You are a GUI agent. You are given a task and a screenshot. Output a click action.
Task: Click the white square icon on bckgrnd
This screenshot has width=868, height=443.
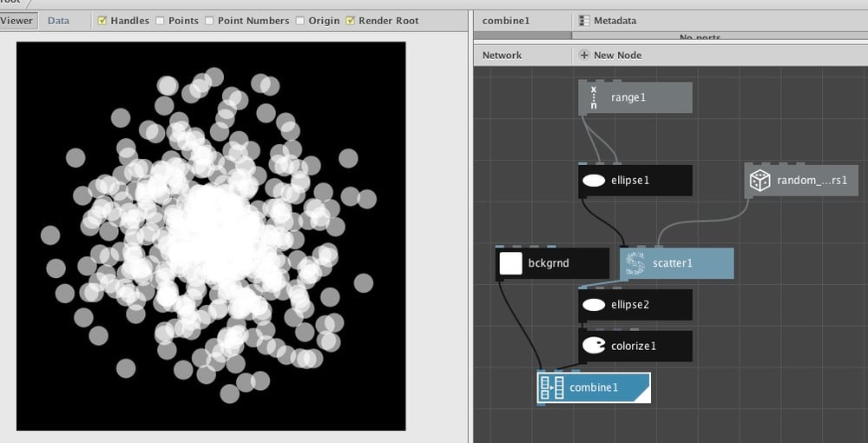coord(510,263)
